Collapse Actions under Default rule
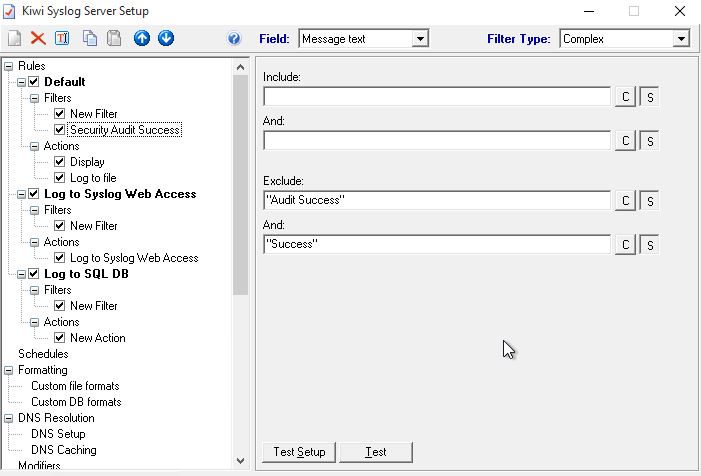The width and height of the screenshot is (701, 476). click(34, 147)
